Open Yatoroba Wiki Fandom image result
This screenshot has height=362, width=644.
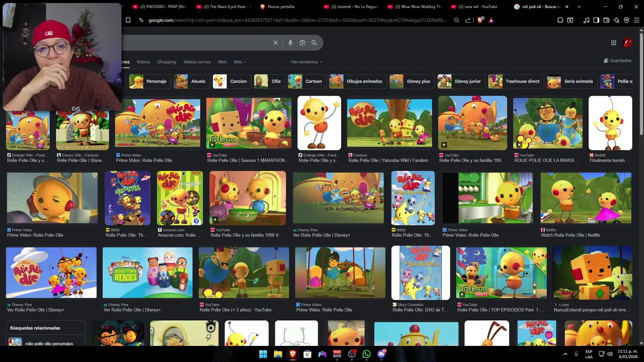click(x=389, y=123)
